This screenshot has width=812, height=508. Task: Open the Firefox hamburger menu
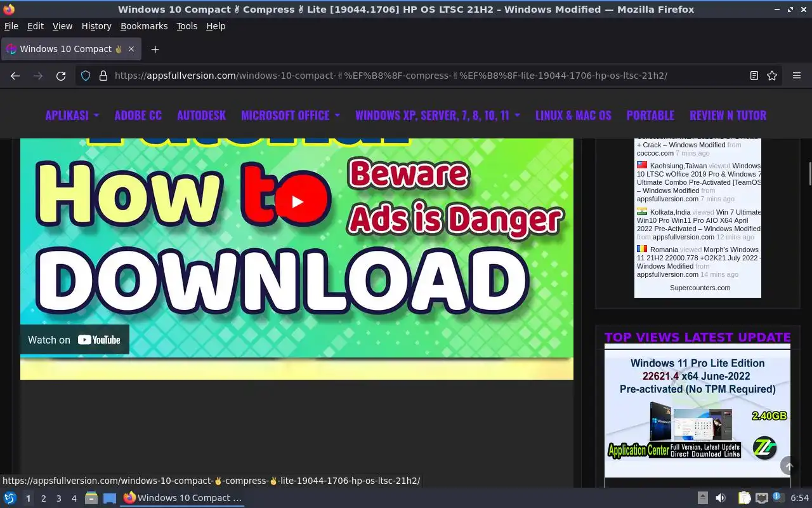click(797, 76)
